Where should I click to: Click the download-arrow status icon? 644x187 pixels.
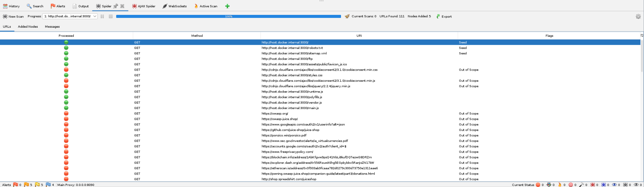(549, 185)
